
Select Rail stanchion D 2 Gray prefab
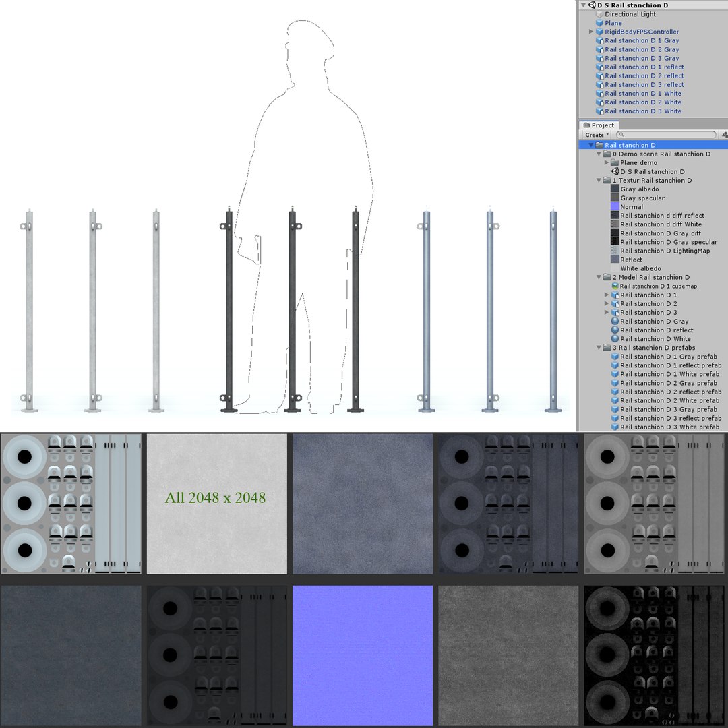[669, 383]
